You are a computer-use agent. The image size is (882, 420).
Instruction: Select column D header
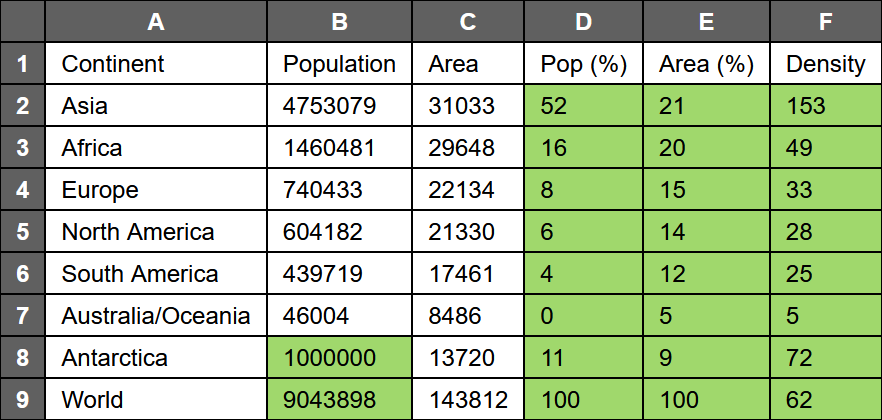(x=583, y=21)
